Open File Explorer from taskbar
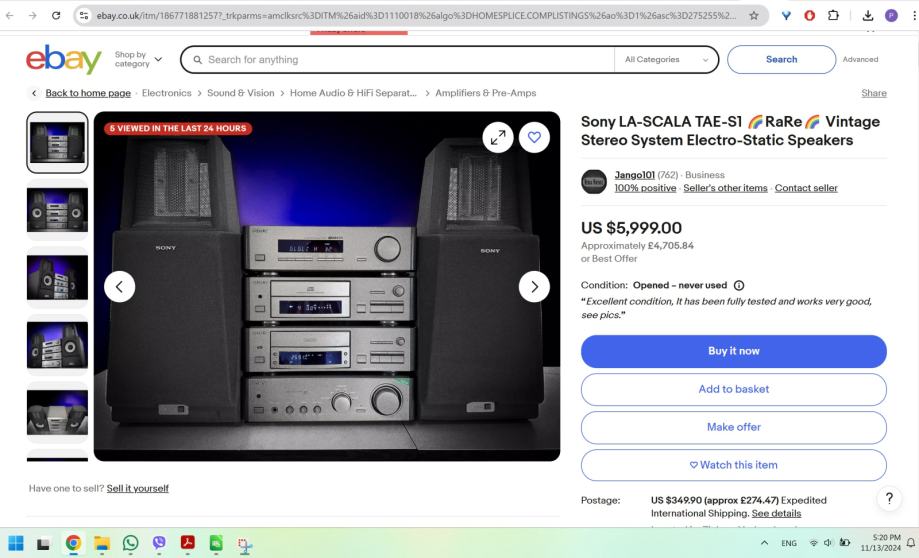The height and width of the screenshot is (558, 919). point(102,543)
